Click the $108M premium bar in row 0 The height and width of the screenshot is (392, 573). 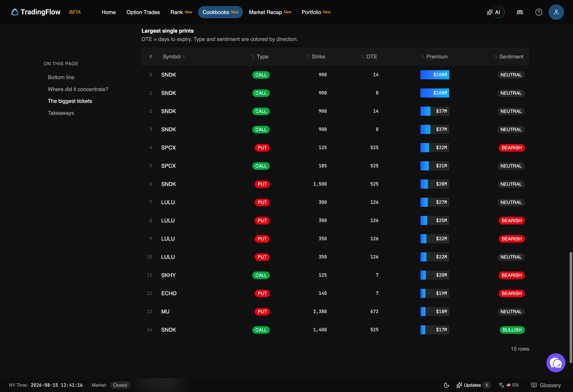[435, 75]
